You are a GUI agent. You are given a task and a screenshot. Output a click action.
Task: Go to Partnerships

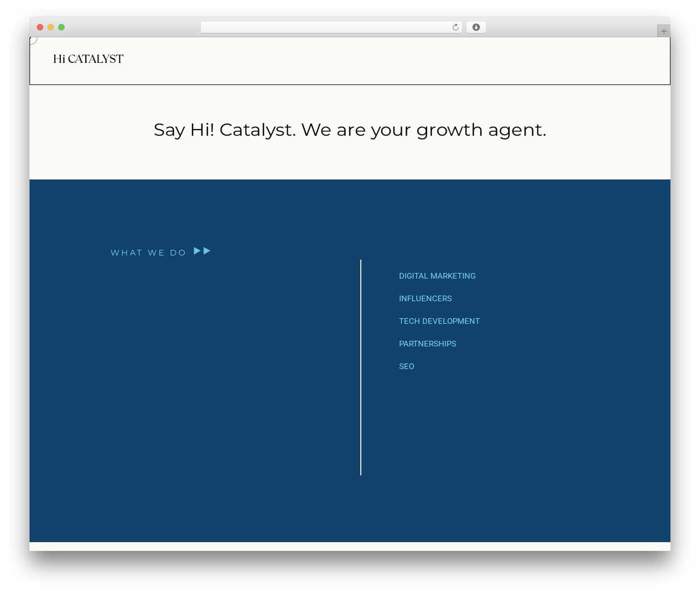[x=428, y=344]
